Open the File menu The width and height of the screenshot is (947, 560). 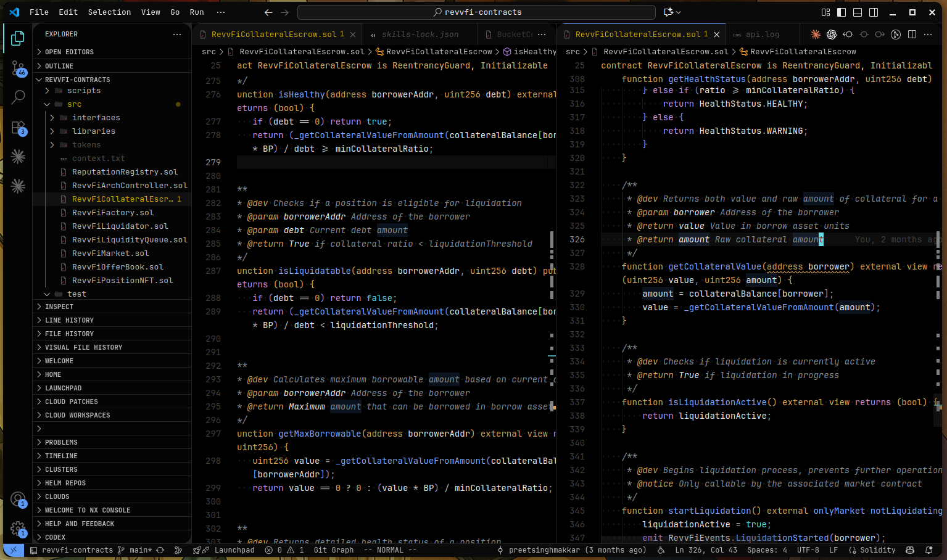[x=39, y=12]
